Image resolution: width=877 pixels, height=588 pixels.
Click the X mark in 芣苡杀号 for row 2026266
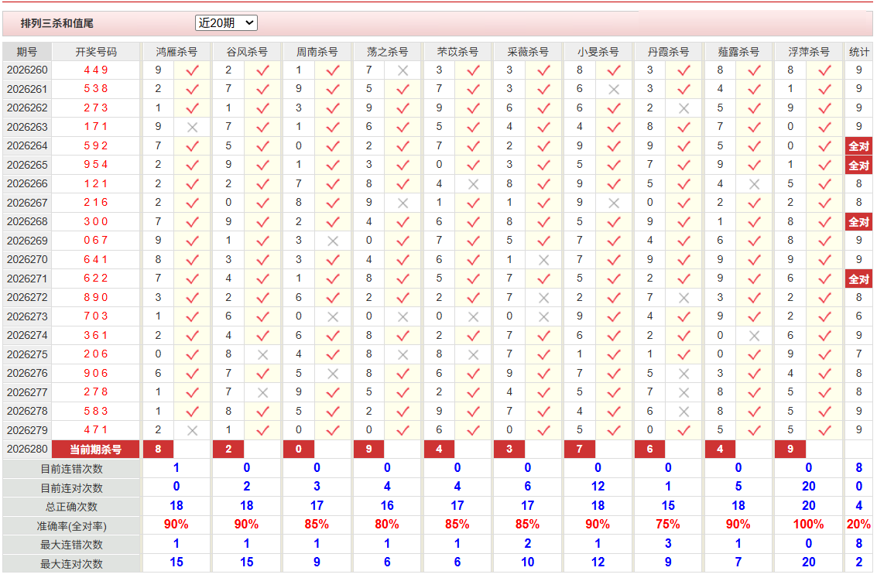(x=473, y=184)
